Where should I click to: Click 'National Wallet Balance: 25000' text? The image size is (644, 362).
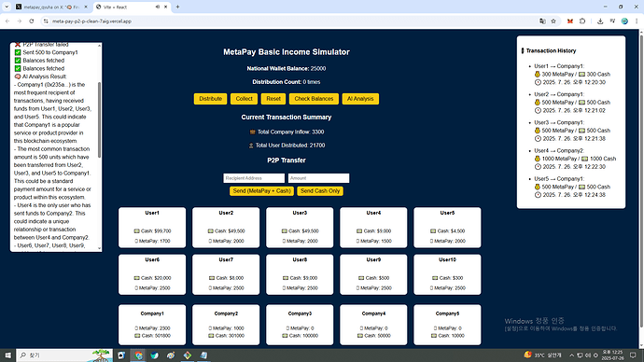point(287,68)
